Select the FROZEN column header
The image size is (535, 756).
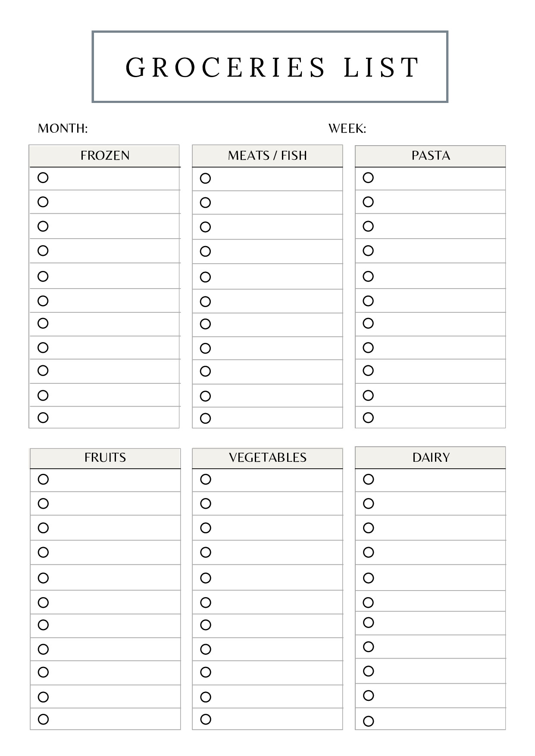tap(105, 156)
